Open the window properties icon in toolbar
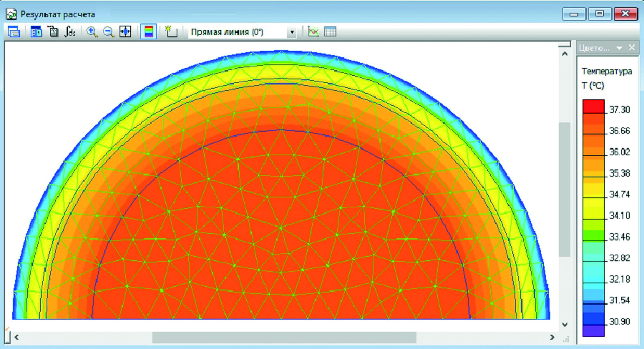Screen dimensions: 644x349 pyautogui.click(x=14, y=32)
